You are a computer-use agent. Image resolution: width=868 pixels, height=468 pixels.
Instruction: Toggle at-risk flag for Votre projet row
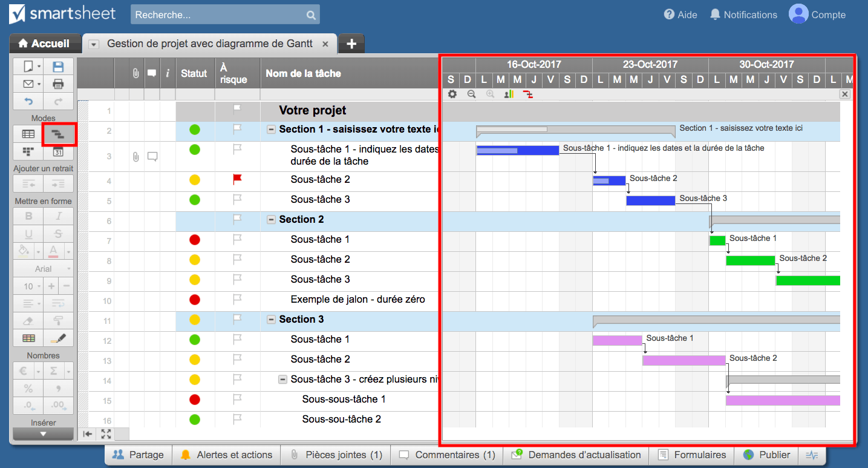[x=237, y=110]
